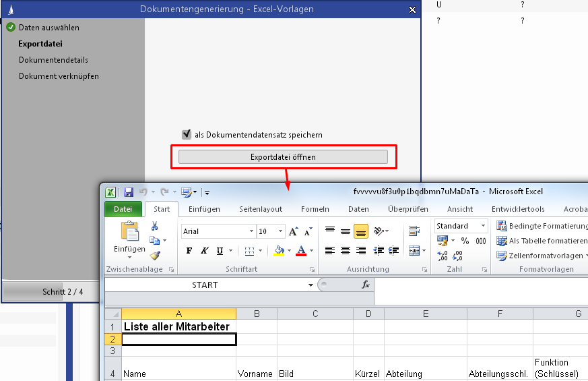Expand the Standard number format dropdown

[483, 226]
